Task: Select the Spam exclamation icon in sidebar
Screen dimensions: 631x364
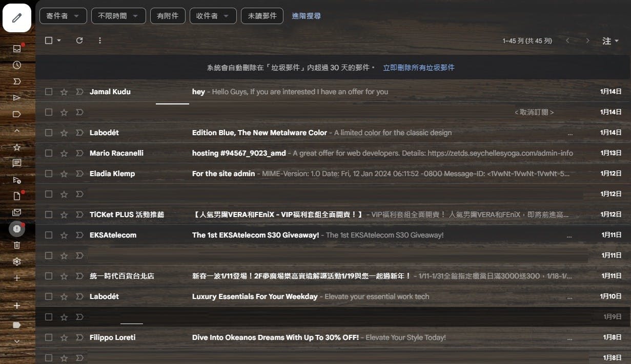Action: coord(17,229)
